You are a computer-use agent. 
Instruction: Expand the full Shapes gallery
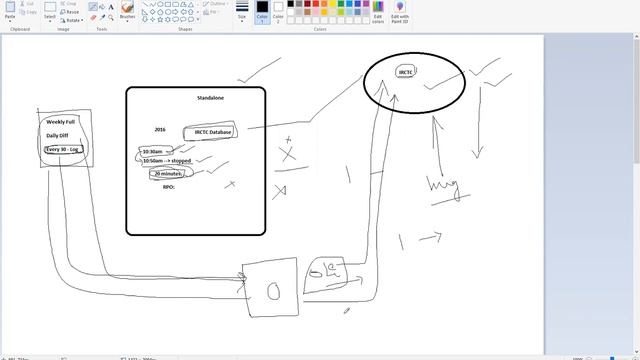tap(198, 19)
